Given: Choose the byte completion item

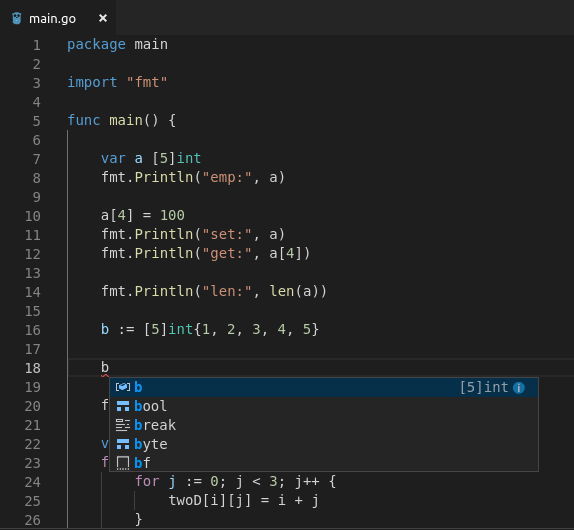Looking at the screenshot, I should pos(324,444).
